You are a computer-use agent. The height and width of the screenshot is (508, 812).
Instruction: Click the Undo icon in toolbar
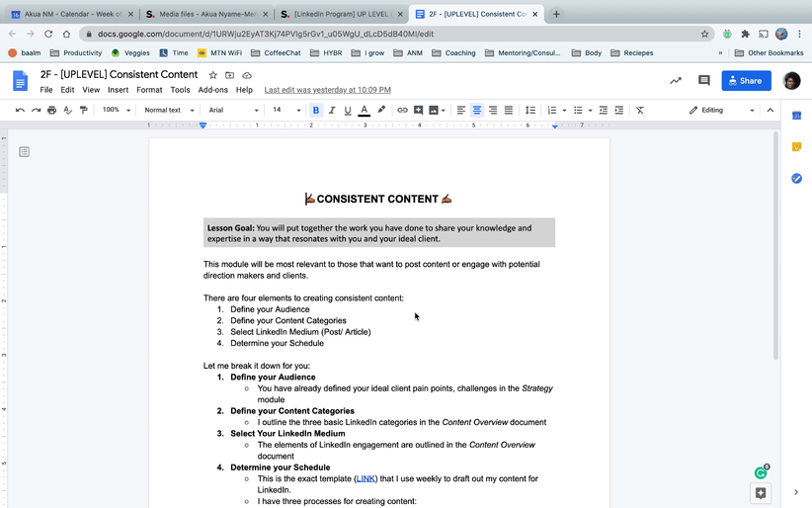[20, 110]
